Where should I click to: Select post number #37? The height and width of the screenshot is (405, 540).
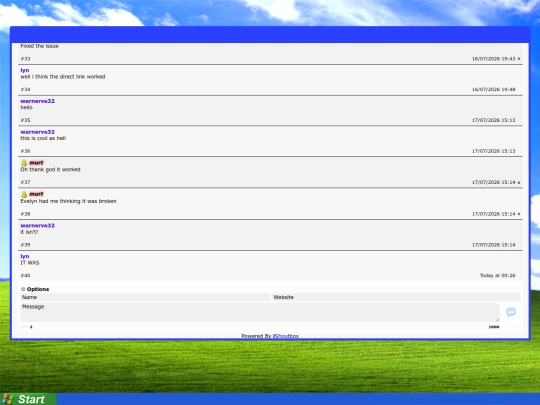tap(25, 182)
